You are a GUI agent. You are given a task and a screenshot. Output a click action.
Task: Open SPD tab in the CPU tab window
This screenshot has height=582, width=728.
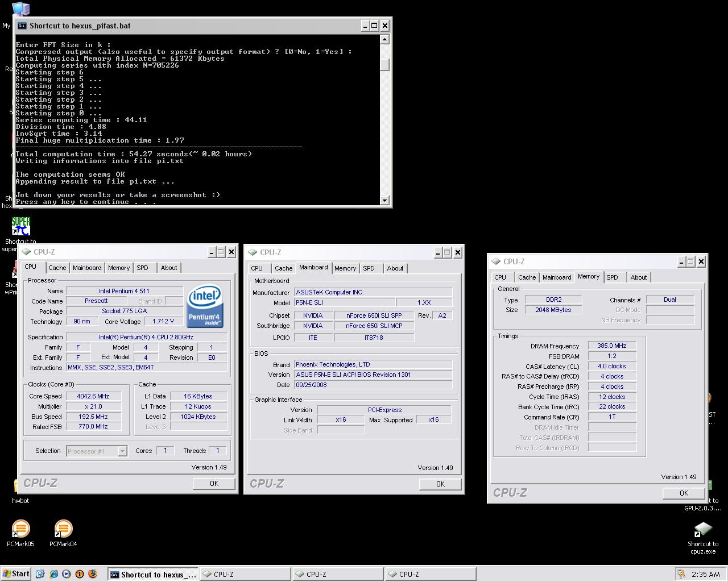pos(142,268)
